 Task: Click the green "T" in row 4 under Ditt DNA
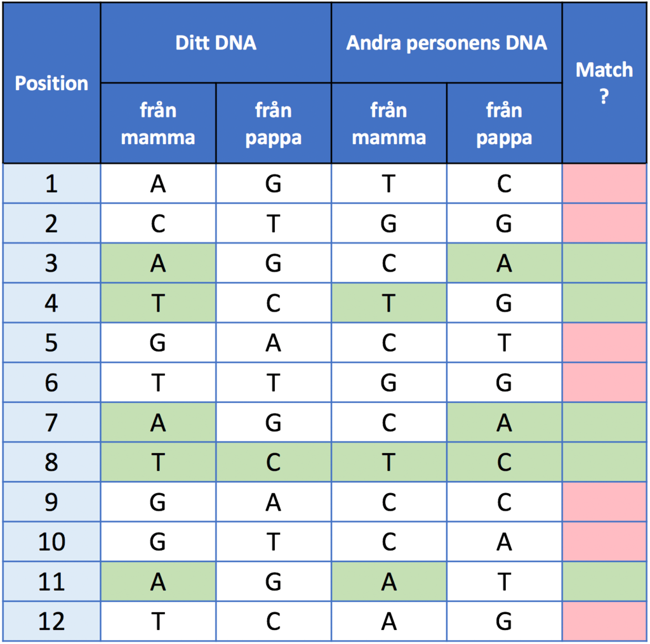click(158, 303)
